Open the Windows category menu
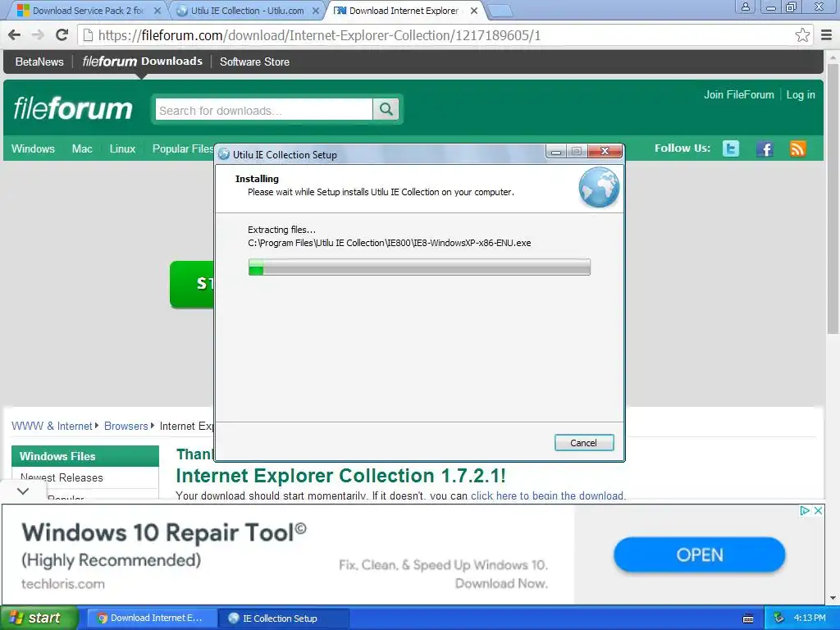Image resolution: width=840 pixels, height=630 pixels. pos(33,149)
